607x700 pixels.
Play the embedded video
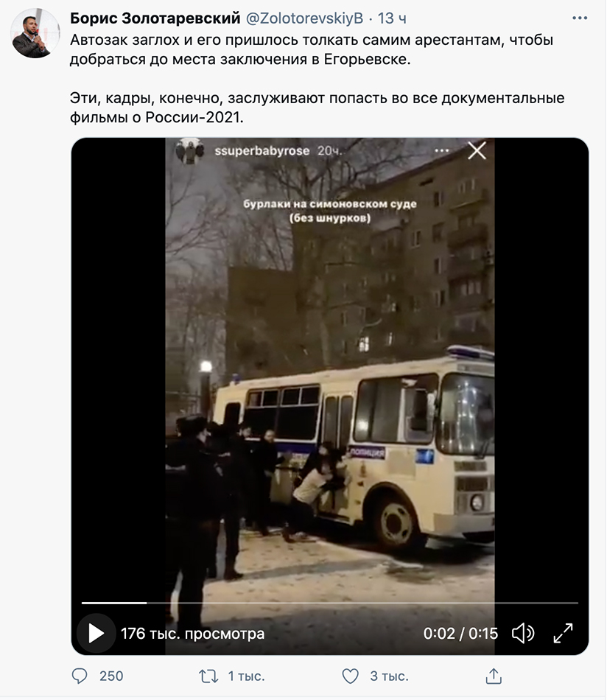(96, 633)
